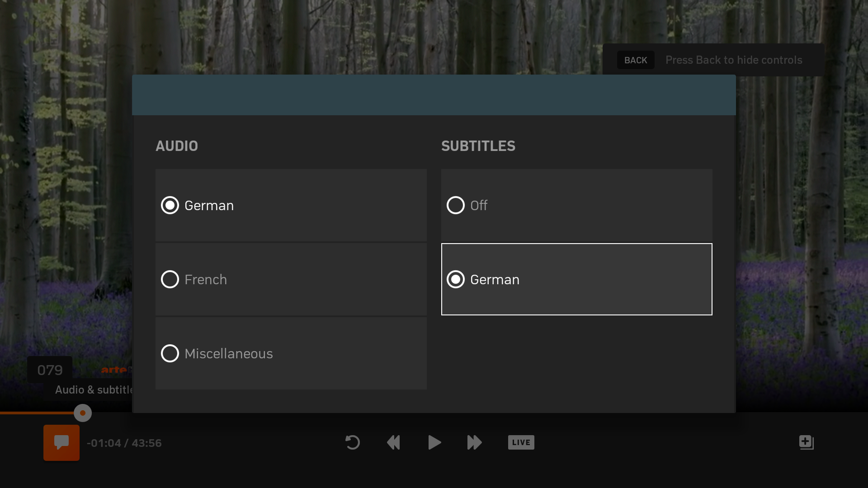Select German audio radio button

[x=170, y=205]
